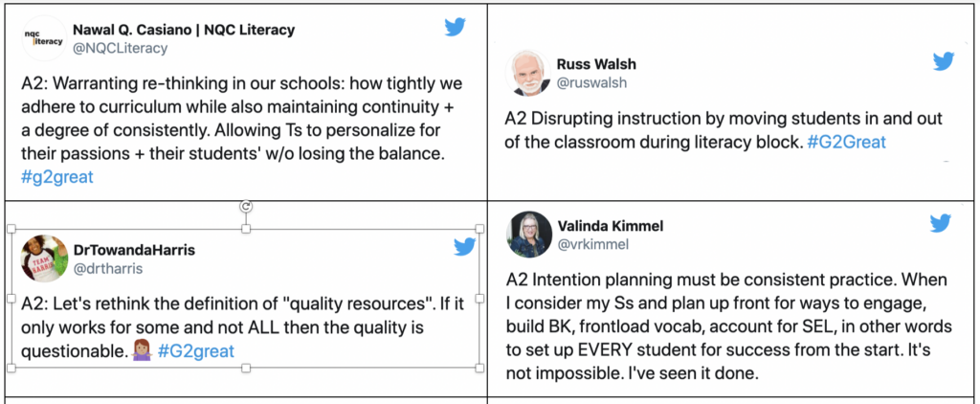Click Russ Walsh profile photo
Viewport: 980px width, 404px height.
tap(528, 73)
